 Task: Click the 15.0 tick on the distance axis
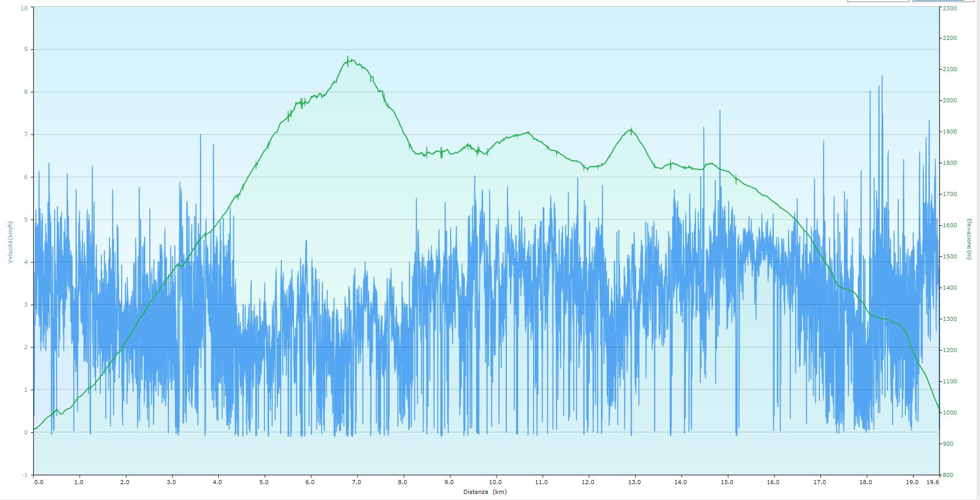point(727,482)
